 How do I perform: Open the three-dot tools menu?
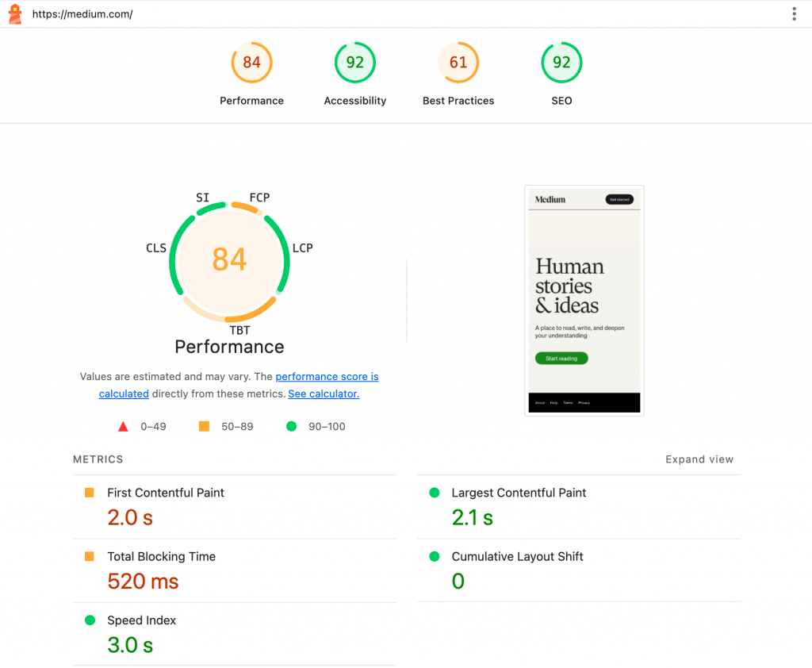794,14
